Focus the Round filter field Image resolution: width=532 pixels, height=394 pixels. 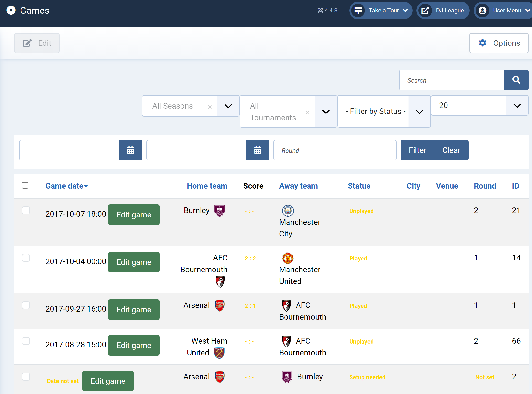[335, 150]
